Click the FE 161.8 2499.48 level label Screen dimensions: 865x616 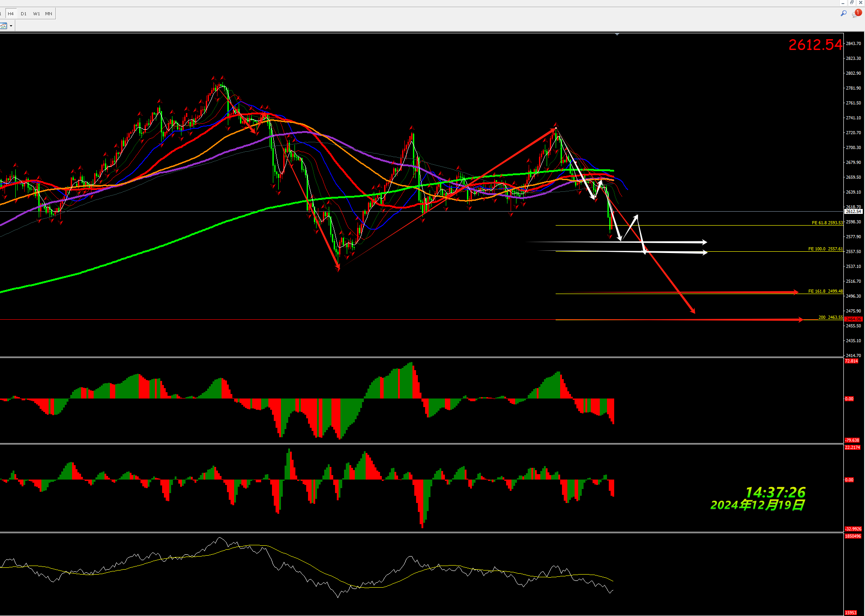tap(825, 291)
